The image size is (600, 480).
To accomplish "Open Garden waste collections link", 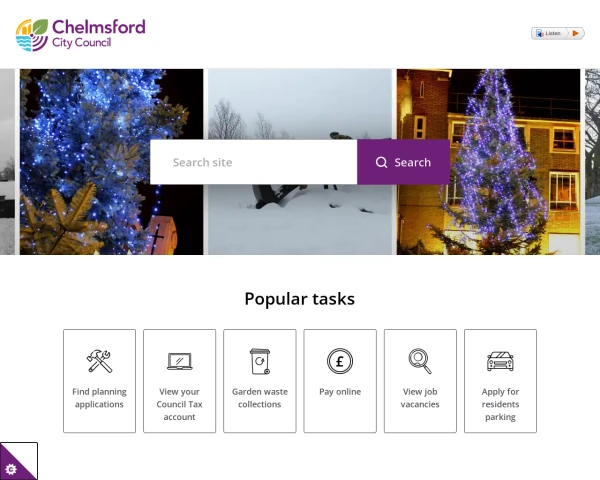I will [x=260, y=398].
